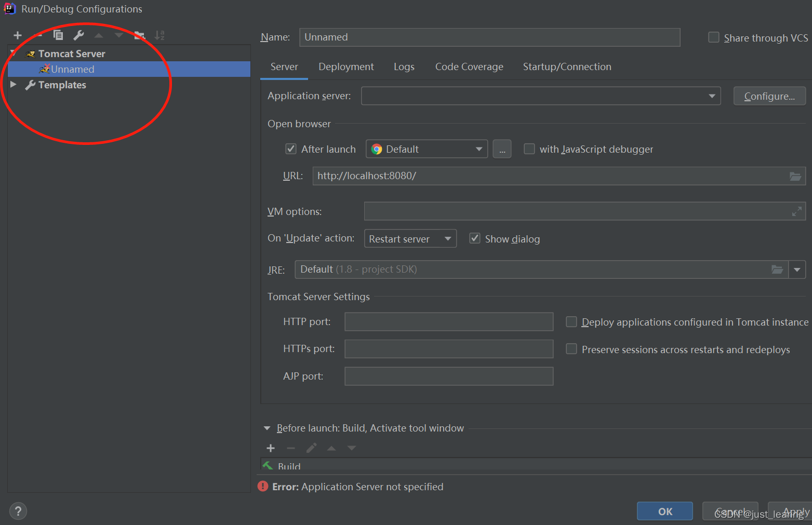The height and width of the screenshot is (525, 812).
Task: Switch to the Deployment tab
Action: point(346,67)
